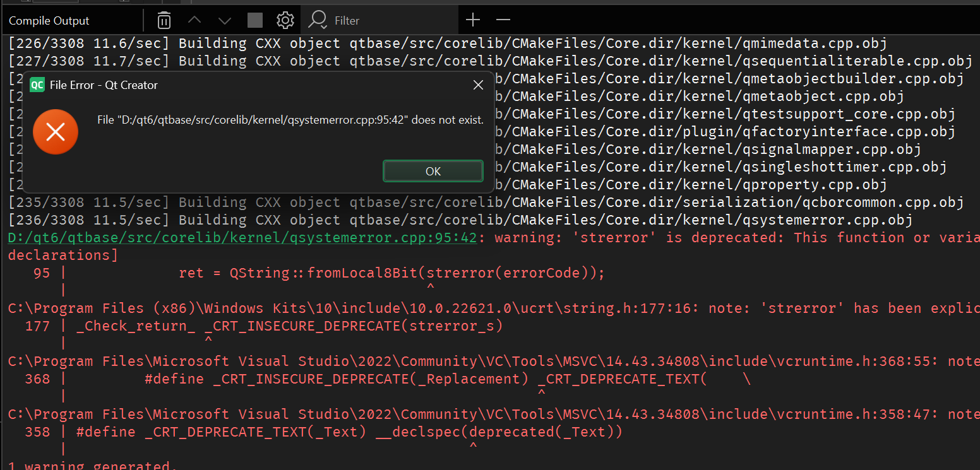The height and width of the screenshot is (470, 980).
Task: Click the qsingleshottimer.cpp.obj output line
Action: click(720, 167)
